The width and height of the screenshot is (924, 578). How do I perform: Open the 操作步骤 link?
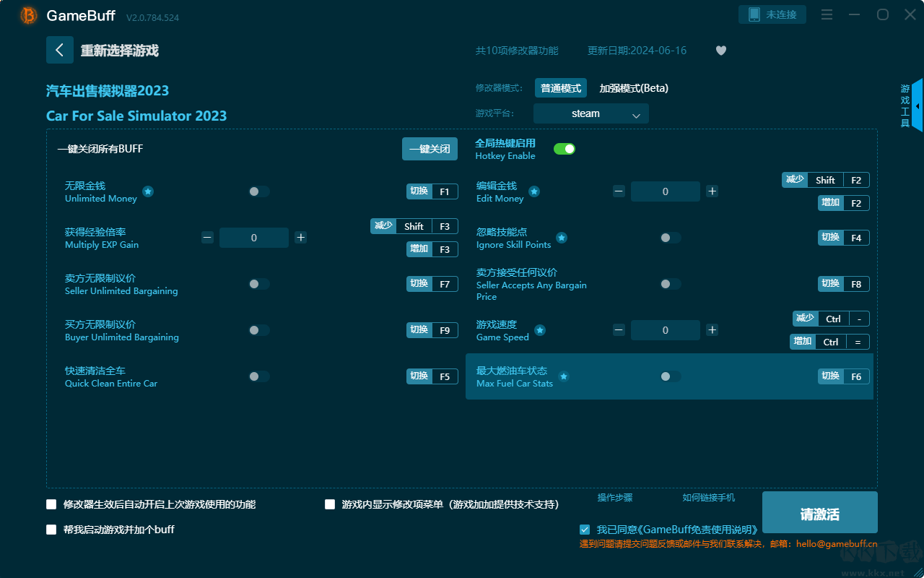coord(615,498)
